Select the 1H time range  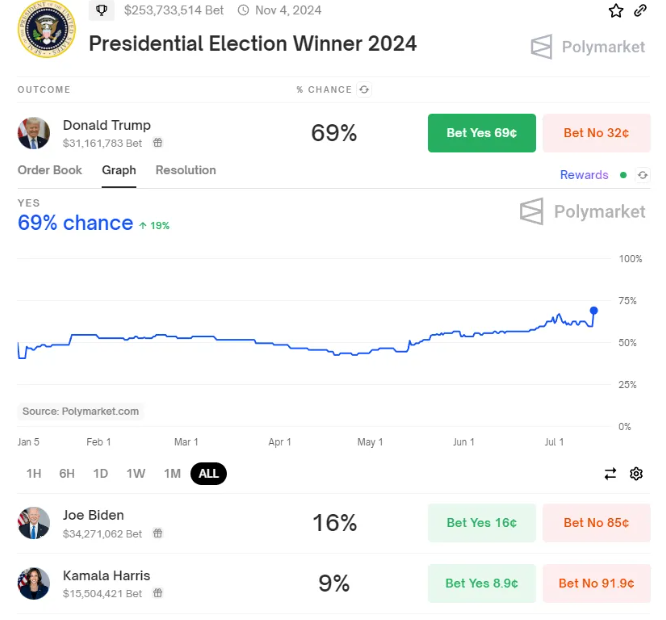(34, 473)
